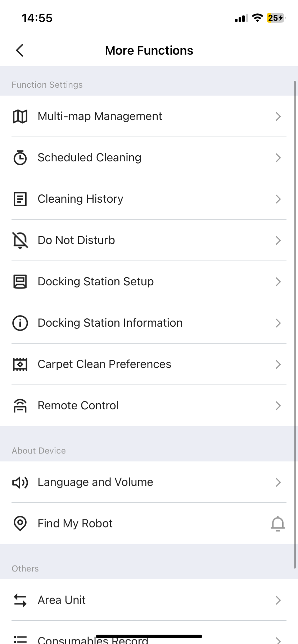Open Docking Station Setup
The image size is (298, 644).
click(149, 282)
